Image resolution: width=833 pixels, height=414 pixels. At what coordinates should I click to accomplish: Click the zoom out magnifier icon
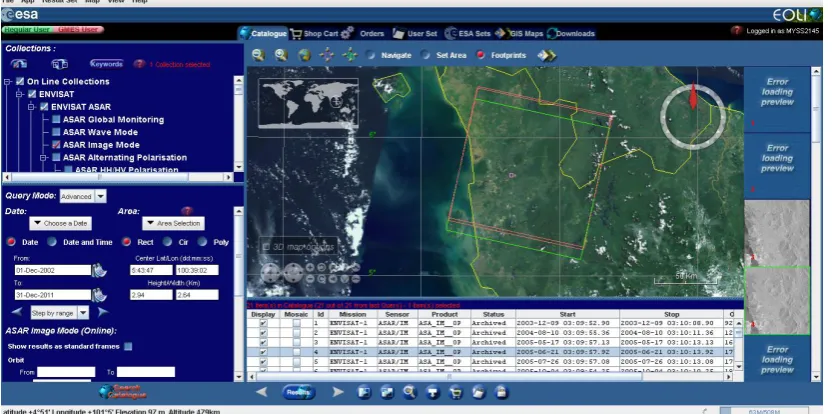tap(258, 55)
